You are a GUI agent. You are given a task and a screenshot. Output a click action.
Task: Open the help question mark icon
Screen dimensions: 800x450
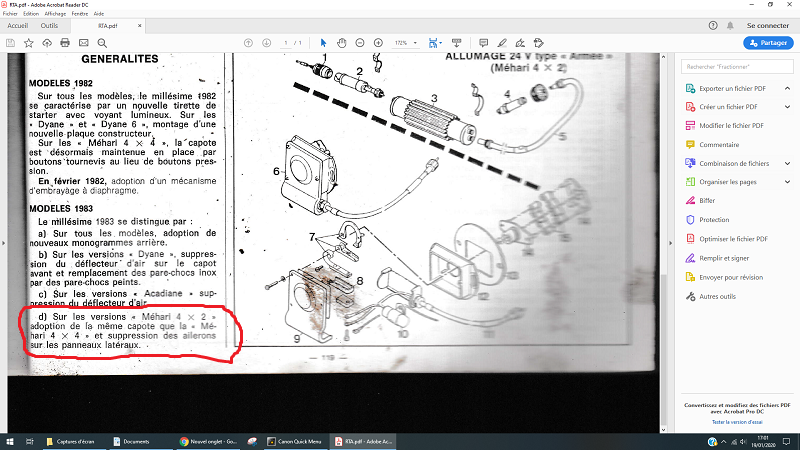click(713, 26)
